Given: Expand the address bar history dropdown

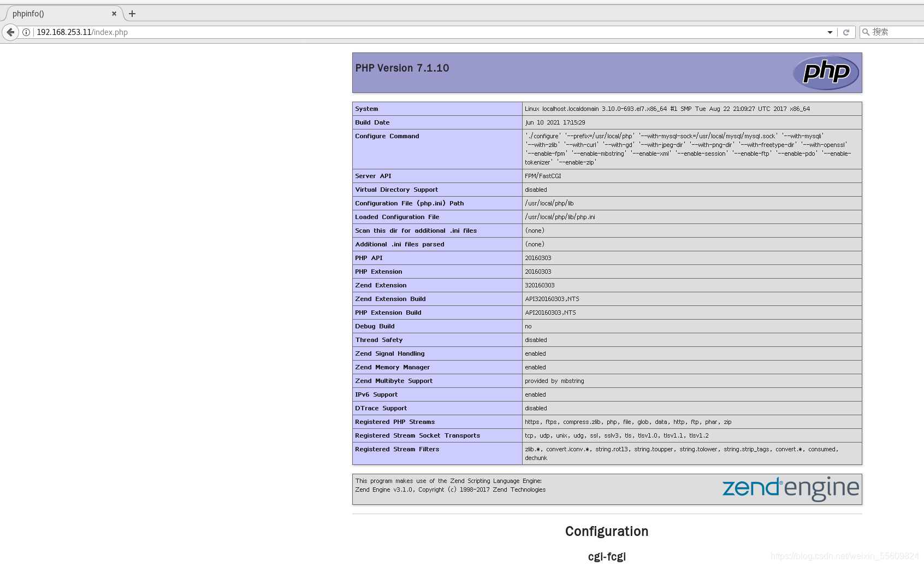Looking at the screenshot, I should click(x=830, y=32).
